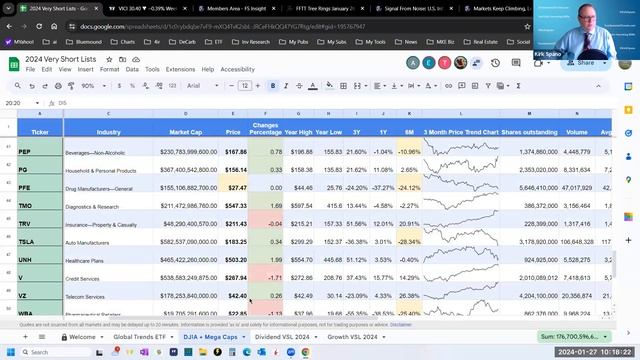Toggle bold formatting
The height and width of the screenshot is (360, 640).
[273, 86]
